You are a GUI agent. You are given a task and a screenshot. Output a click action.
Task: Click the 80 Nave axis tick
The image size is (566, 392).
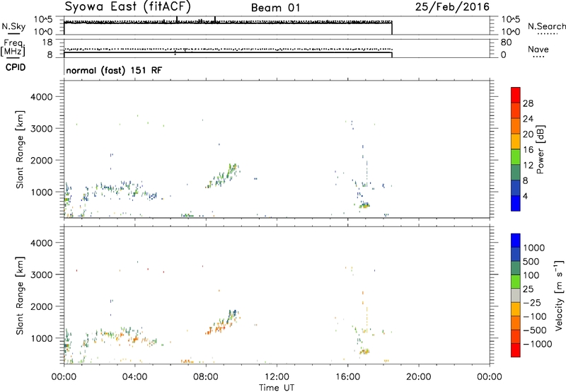tap(506, 42)
